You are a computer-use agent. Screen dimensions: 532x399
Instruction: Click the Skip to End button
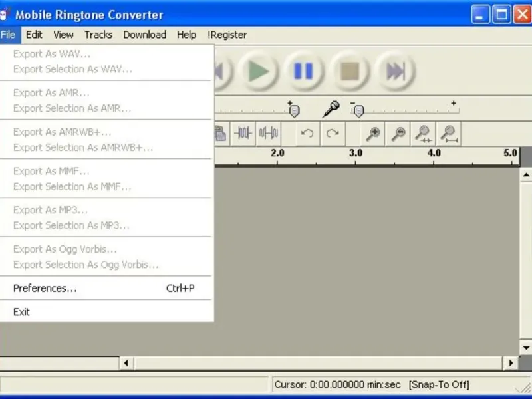click(x=395, y=71)
